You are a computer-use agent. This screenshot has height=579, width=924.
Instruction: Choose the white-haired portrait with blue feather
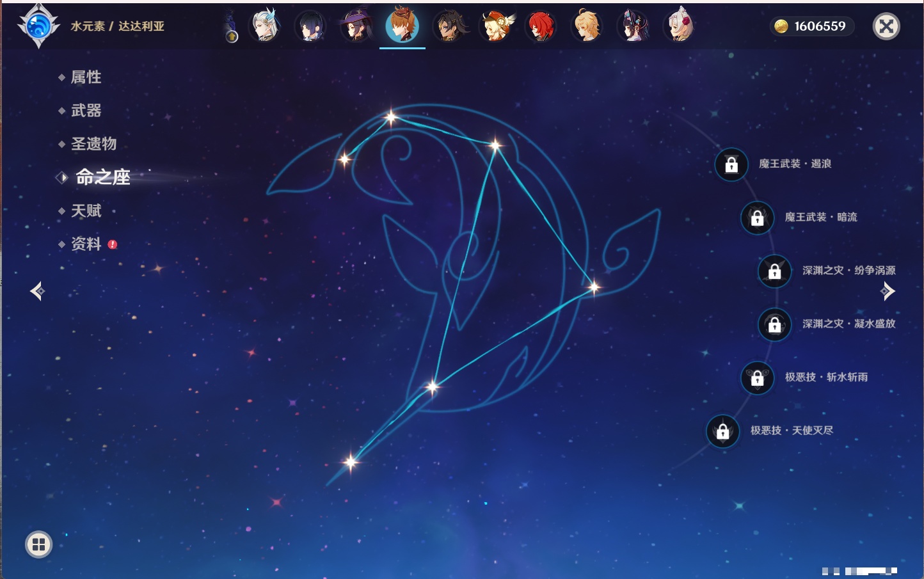point(265,26)
